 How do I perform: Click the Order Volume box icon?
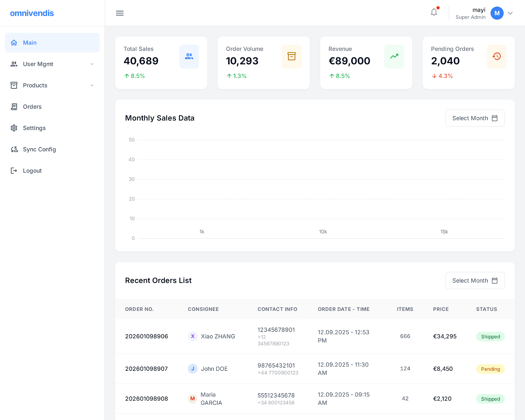click(x=291, y=56)
